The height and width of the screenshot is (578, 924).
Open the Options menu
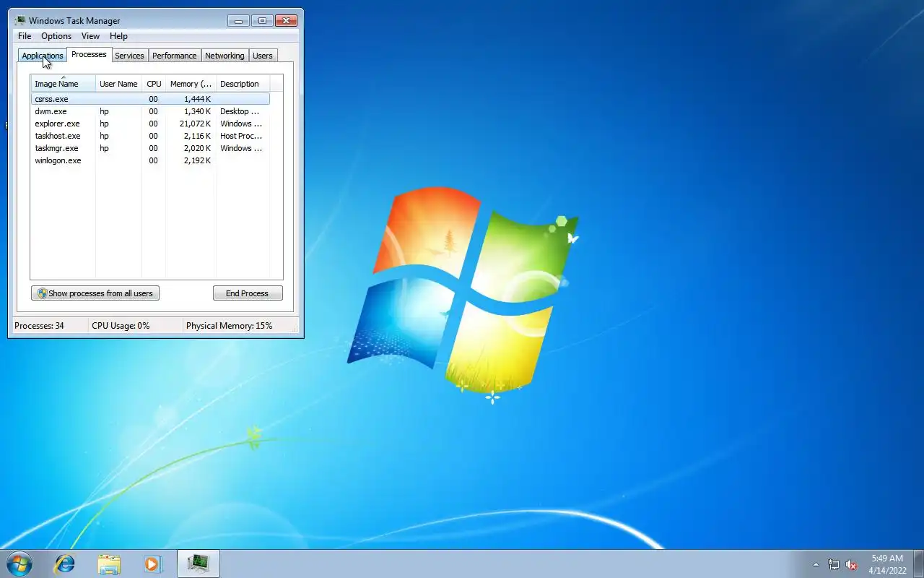pyautogui.click(x=56, y=36)
